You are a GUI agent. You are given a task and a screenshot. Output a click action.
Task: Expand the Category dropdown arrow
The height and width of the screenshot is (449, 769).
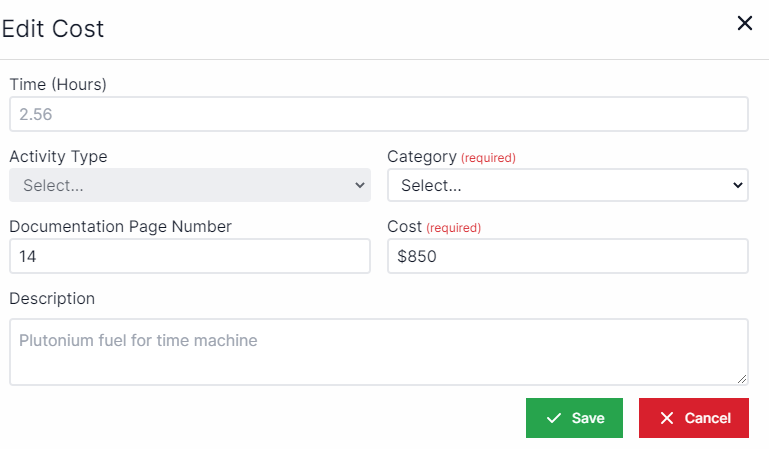pyautogui.click(x=738, y=185)
